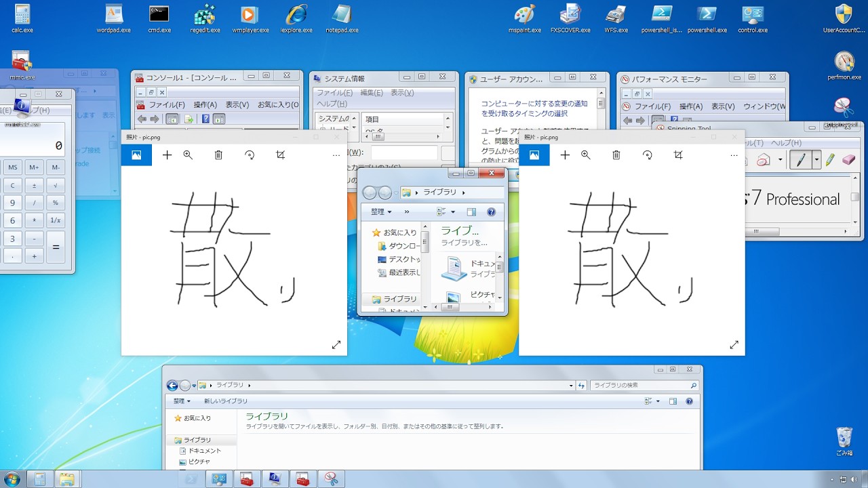This screenshot has height=488, width=868.
Task: Open powershell.exe desktop icon
Action: (x=707, y=18)
